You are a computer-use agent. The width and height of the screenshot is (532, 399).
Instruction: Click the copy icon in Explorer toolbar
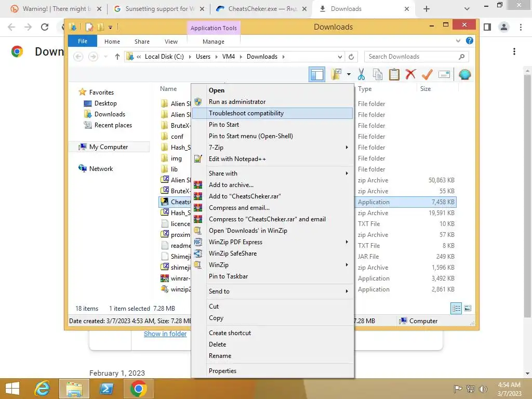click(x=377, y=74)
